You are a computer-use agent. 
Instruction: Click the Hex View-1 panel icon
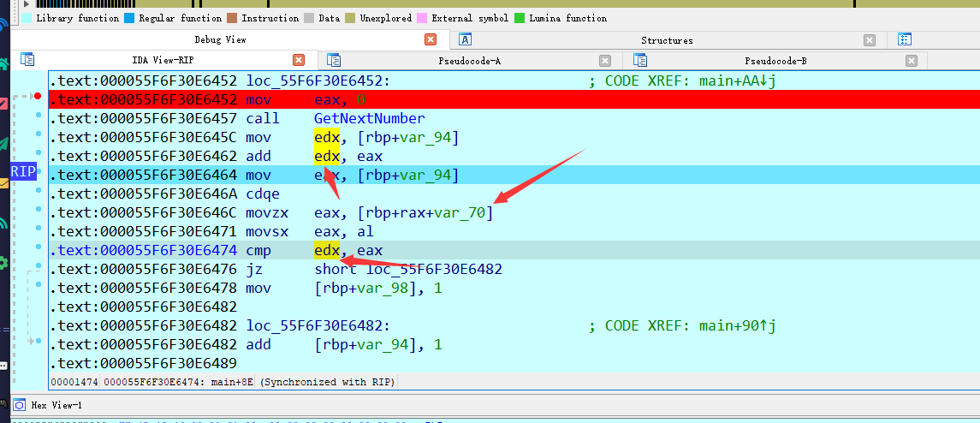tap(18, 405)
